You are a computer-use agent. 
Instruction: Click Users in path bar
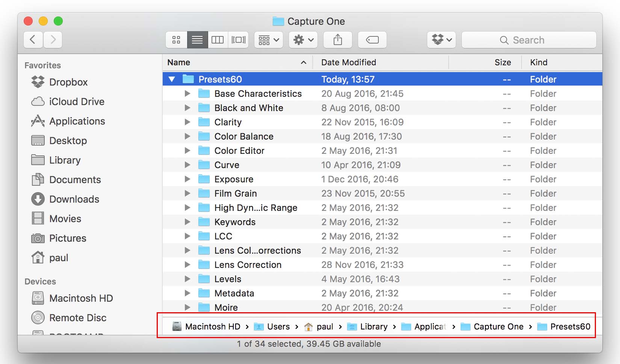click(x=272, y=326)
